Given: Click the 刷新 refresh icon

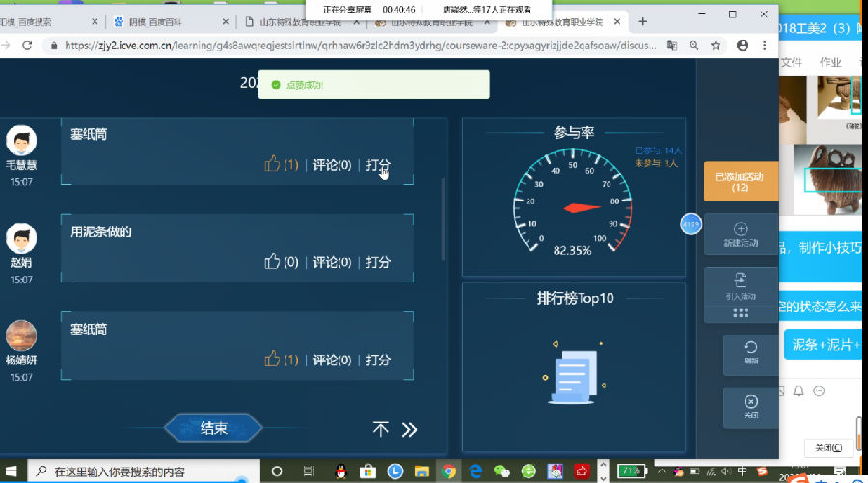Looking at the screenshot, I should point(750,347).
